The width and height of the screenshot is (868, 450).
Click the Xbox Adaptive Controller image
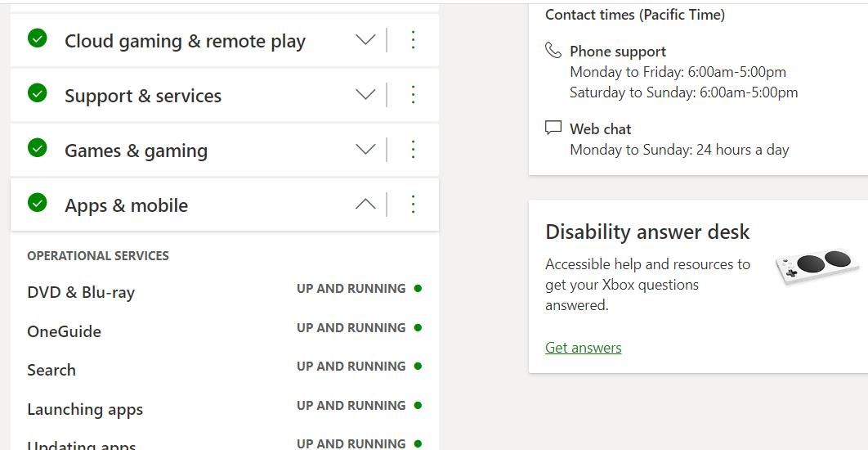pyautogui.click(x=817, y=266)
